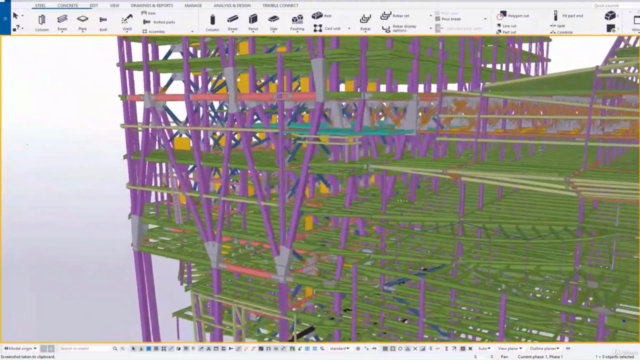The image size is (640, 360).
Task: Select the Weld tool
Action: coord(127,22)
